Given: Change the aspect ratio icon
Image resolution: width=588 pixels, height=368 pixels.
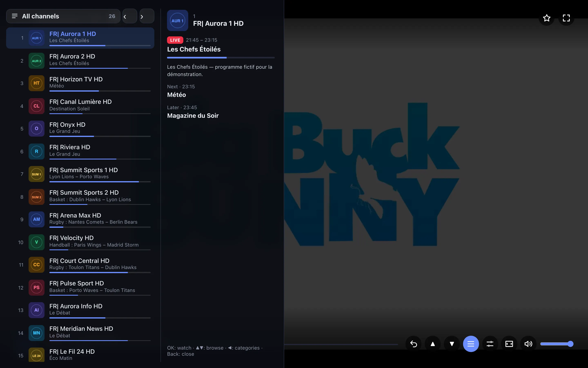Looking at the screenshot, I should coord(509,344).
